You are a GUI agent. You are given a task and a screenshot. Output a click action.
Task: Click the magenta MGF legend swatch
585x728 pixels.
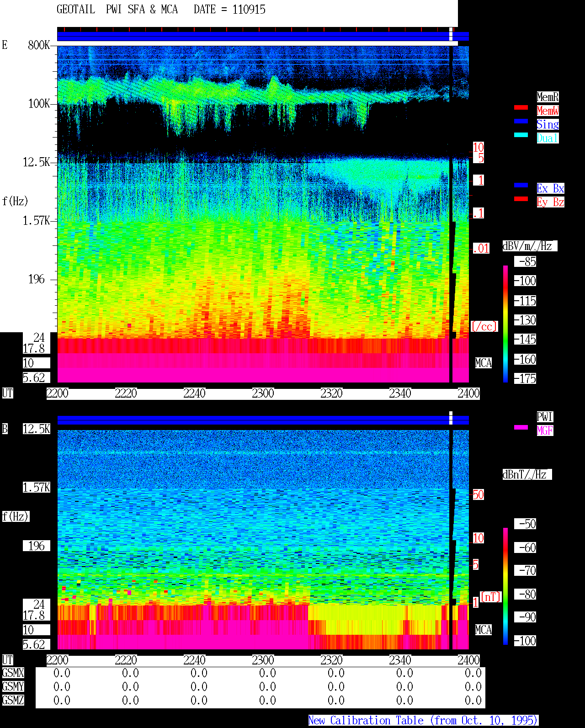(x=521, y=427)
